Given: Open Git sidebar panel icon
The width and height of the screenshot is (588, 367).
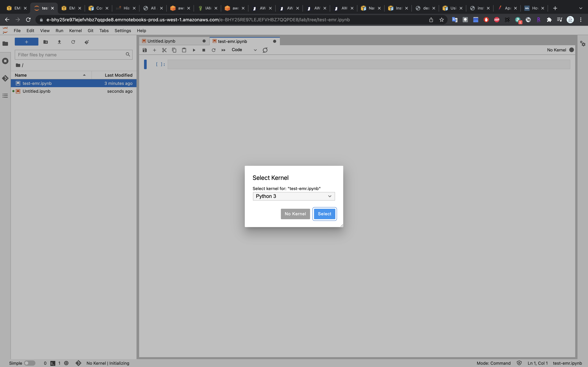Looking at the screenshot, I should point(5,78).
